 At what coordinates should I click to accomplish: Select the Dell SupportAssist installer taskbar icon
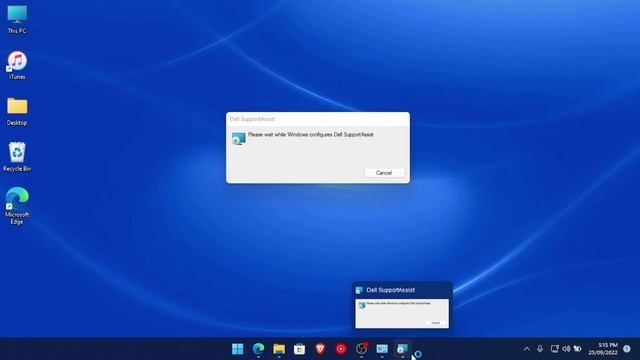(402, 349)
